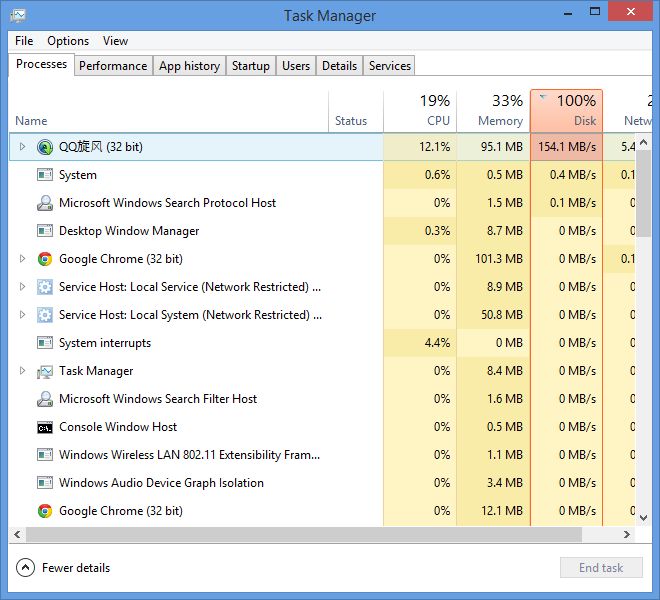Click Windows Audio Device Graph Isolation icon

(45, 483)
